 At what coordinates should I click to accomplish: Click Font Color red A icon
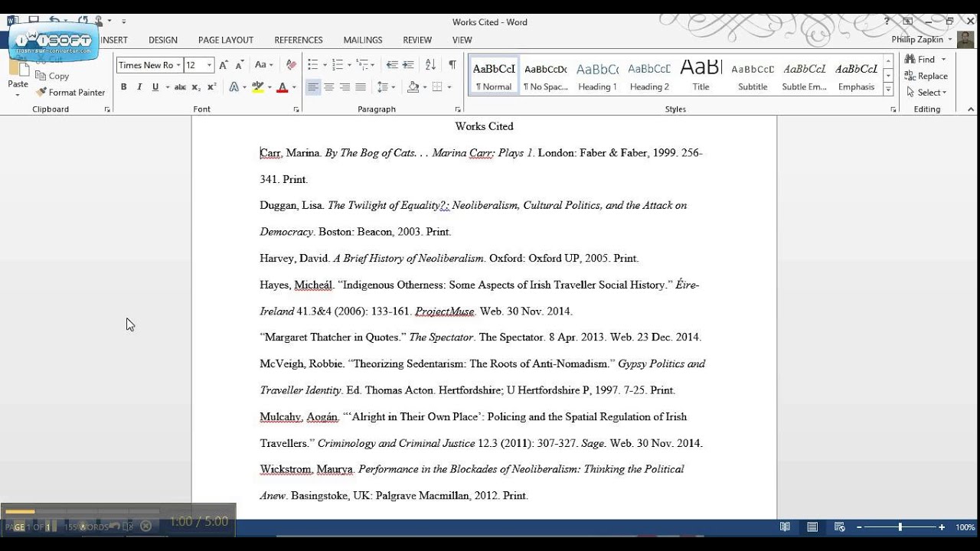coord(282,87)
